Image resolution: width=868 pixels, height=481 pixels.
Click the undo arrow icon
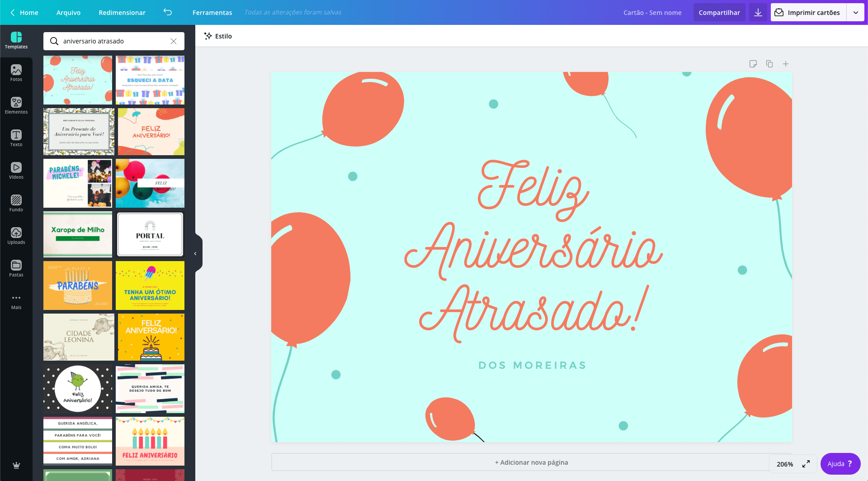click(168, 12)
